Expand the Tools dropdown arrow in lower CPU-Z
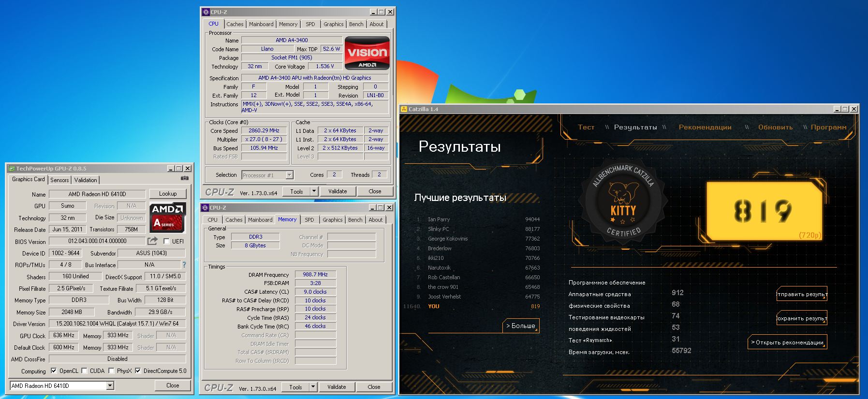The image size is (868, 399). (313, 387)
